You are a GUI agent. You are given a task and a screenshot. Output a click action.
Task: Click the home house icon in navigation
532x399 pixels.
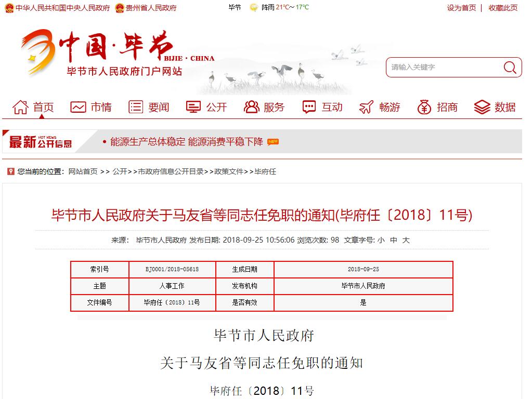tap(20, 108)
